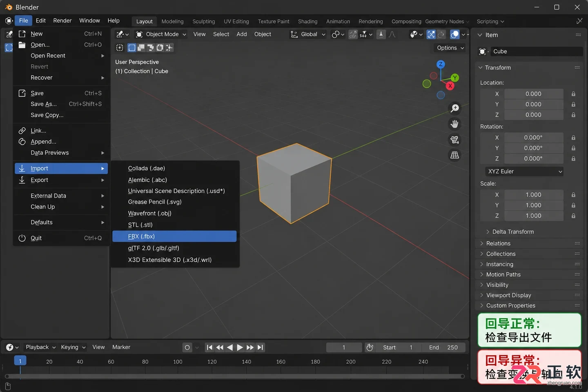Open proportional editing falloff icon
The image size is (588, 392).
(392, 34)
